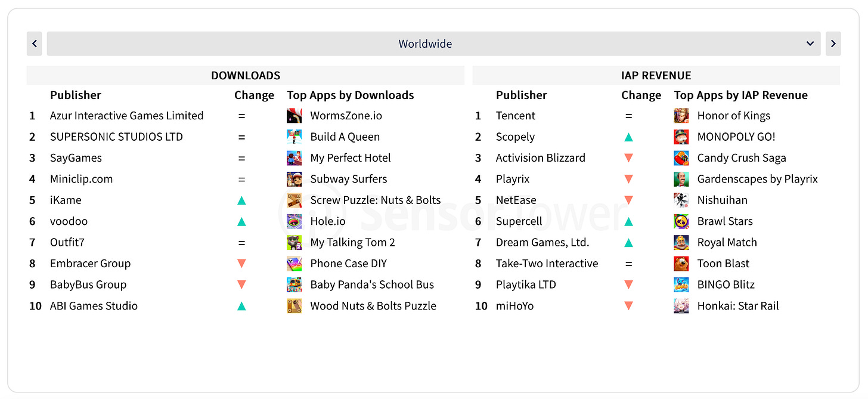This screenshot has height=399, width=868.
Task: Click the Brawl Stars app icon
Action: pos(681,221)
